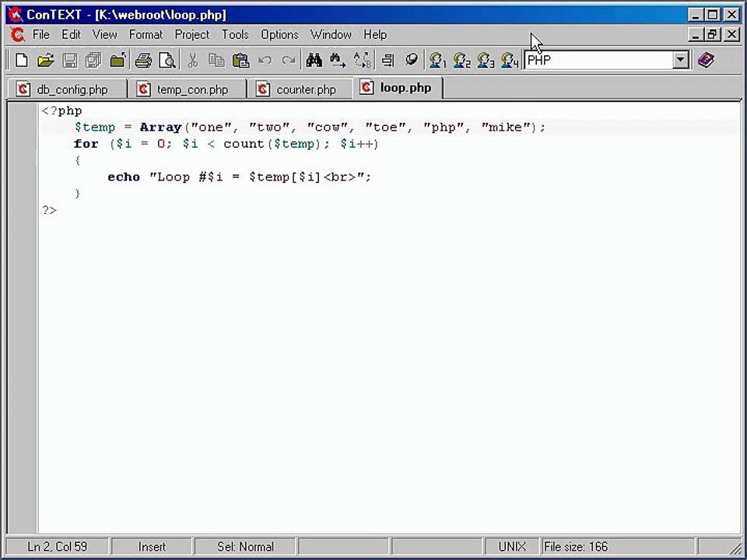747x560 pixels.
Task: Click the Find Next icon
Action: 338,61
